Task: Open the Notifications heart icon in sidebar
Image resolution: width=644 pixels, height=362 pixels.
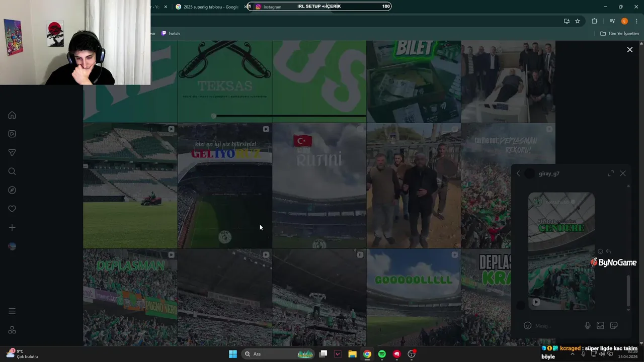Action: point(12,209)
